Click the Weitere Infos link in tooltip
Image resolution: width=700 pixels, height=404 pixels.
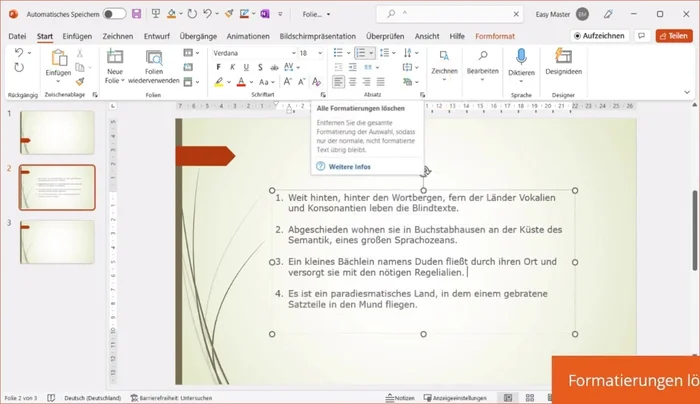350,167
